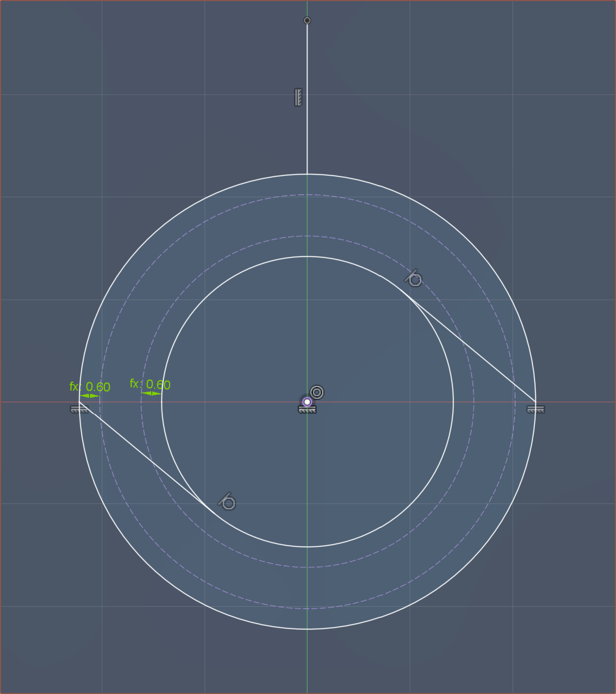Select the horizontal constraint glyph at the far right

[x=535, y=410]
